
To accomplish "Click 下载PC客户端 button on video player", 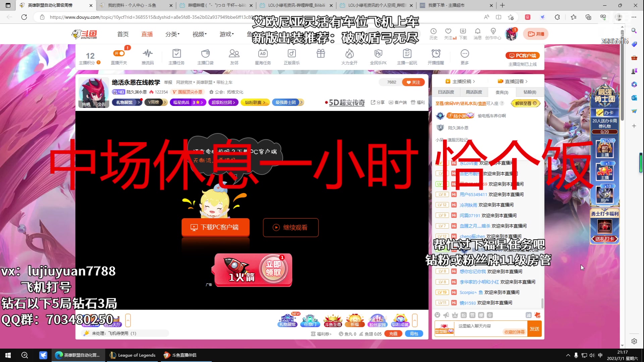I will pos(215,227).
